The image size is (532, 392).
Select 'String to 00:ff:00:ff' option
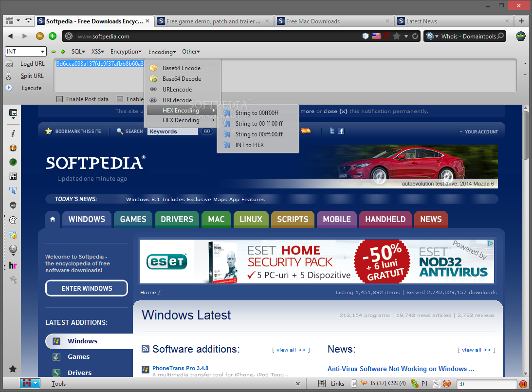point(258,134)
